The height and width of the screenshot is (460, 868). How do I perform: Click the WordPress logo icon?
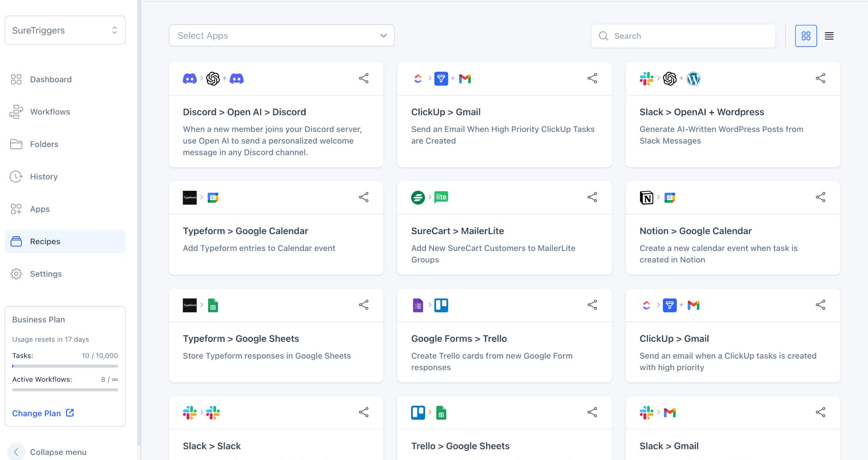point(693,78)
